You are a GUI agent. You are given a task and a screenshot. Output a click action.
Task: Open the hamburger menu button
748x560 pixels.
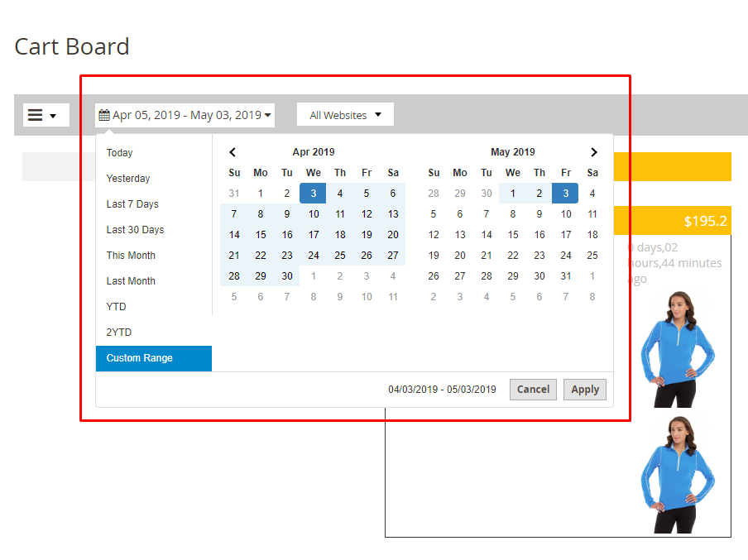pyautogui.click(x=42, y=115)
